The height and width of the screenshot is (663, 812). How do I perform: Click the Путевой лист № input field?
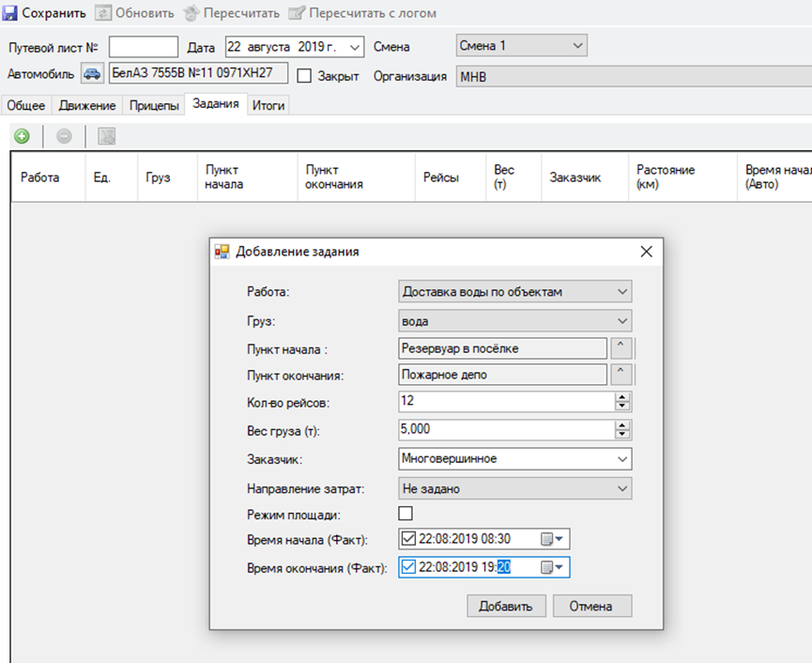[143, 47]
